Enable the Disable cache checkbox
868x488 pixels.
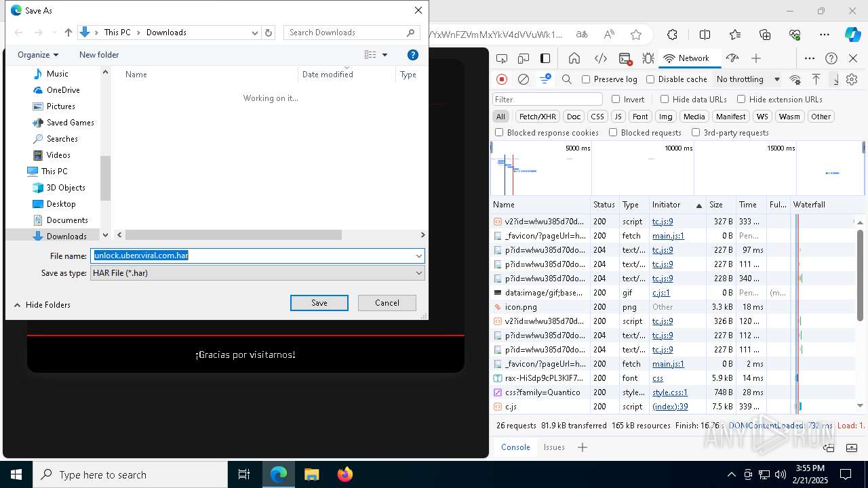tap(650, 79)
